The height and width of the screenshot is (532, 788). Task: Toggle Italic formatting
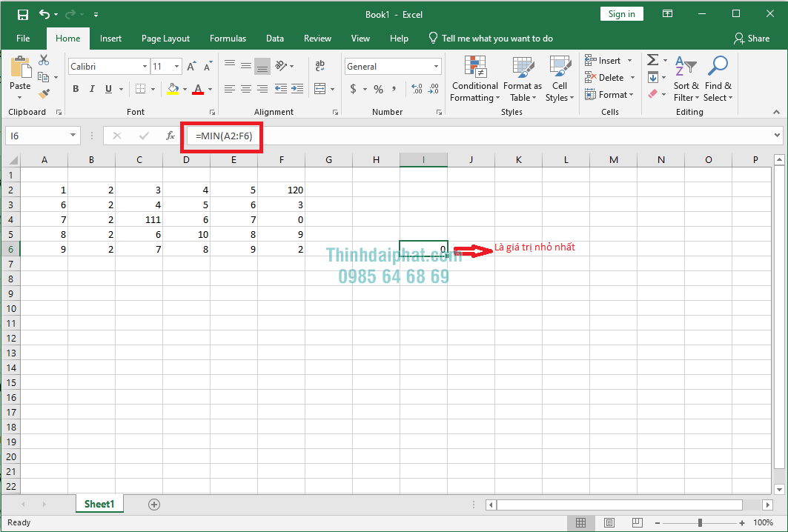point(92,89)
